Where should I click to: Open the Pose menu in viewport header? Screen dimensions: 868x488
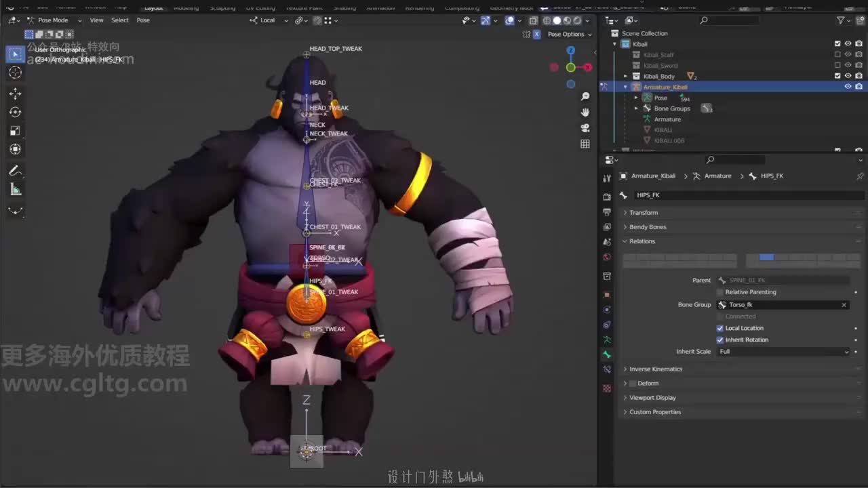click(143, 20)
